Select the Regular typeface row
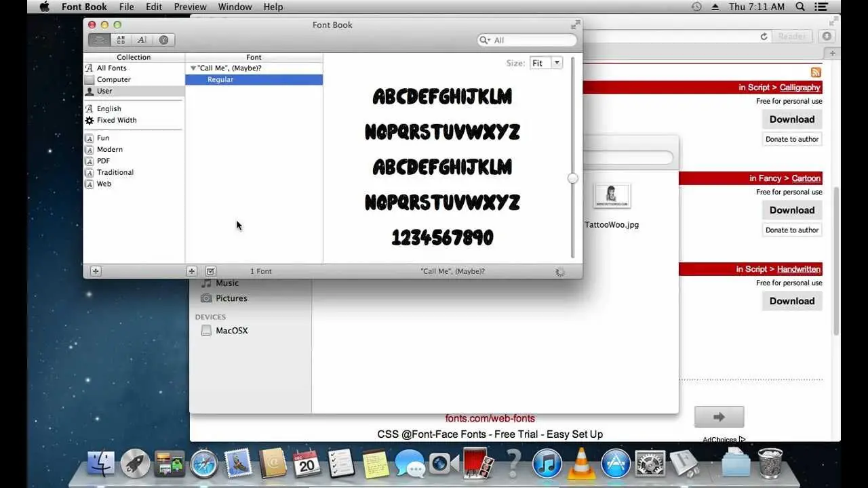868x488 pixels. tap(254, 79)
